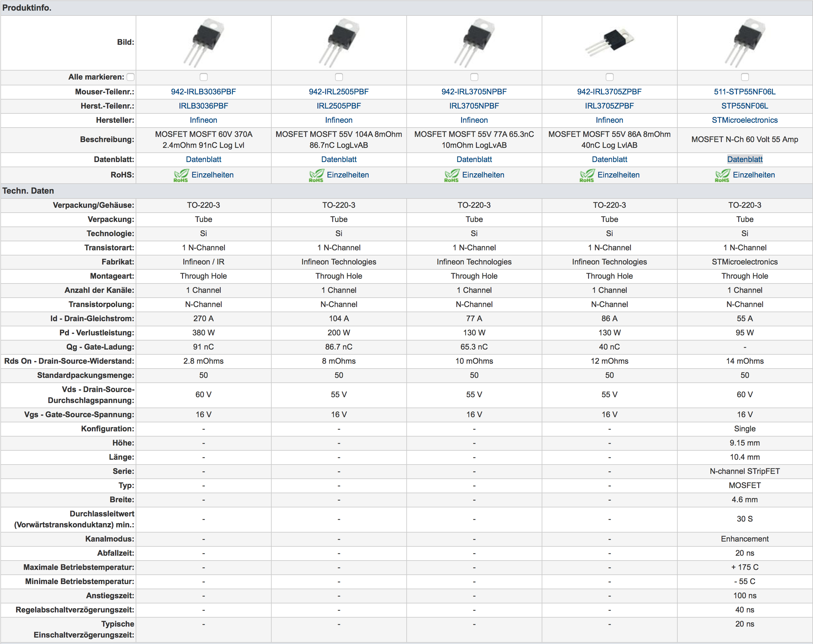This screenshot has height=644, width=813.
Task: Open Mouser part 942-IRL3705NPBF link
Action: (474, 91)
